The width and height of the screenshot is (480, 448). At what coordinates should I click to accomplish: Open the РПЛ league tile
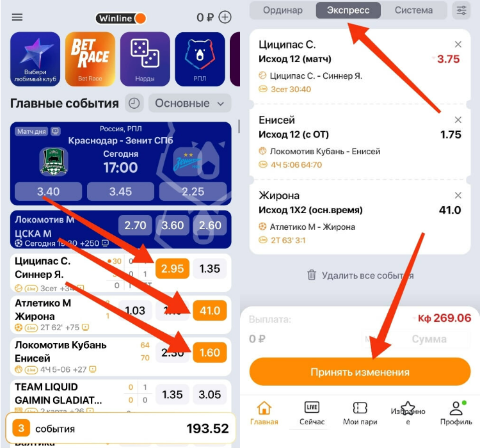(200, 59)
